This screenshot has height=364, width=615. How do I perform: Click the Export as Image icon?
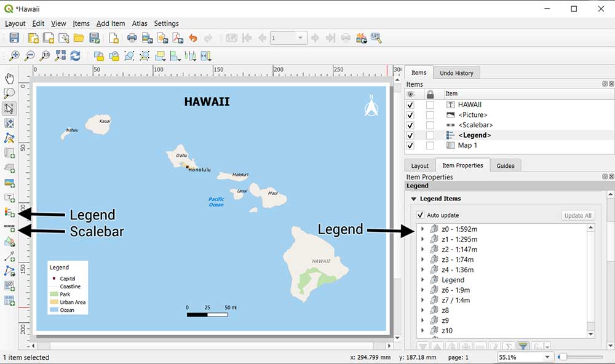point(147,38)
